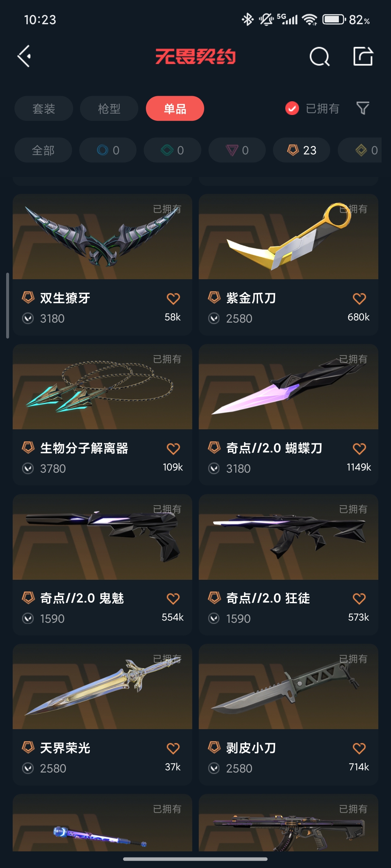Screen dimensions: 391x868
Task: Open the 生物分子解离器 skin thumbnail
Action: (x=102, y=387)
